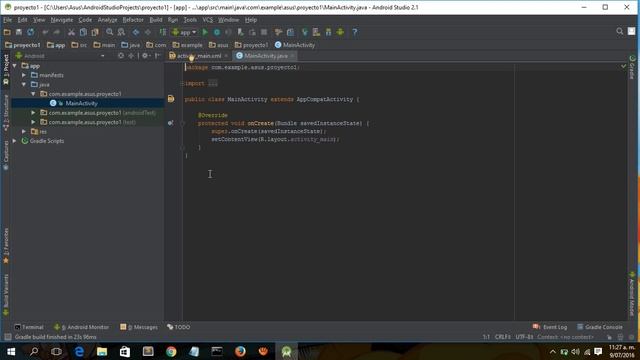
Task: Open the VCS menu
Action: click(207, 20)
